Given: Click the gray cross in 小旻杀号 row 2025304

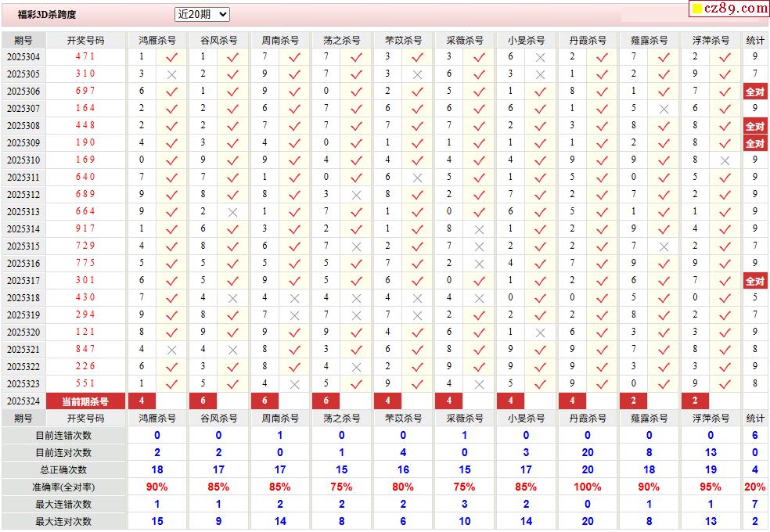Looking at the screenshot, I should point(540,57).
